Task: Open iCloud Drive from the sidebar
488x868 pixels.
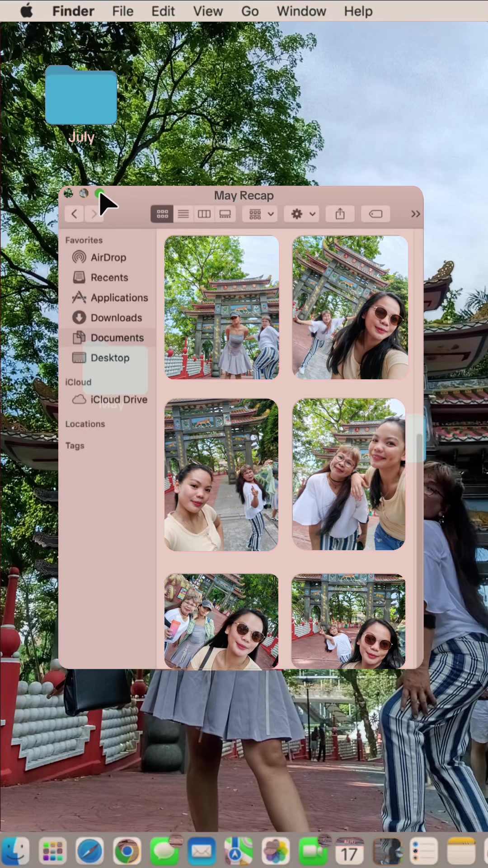Action: (x=110, y=399)
